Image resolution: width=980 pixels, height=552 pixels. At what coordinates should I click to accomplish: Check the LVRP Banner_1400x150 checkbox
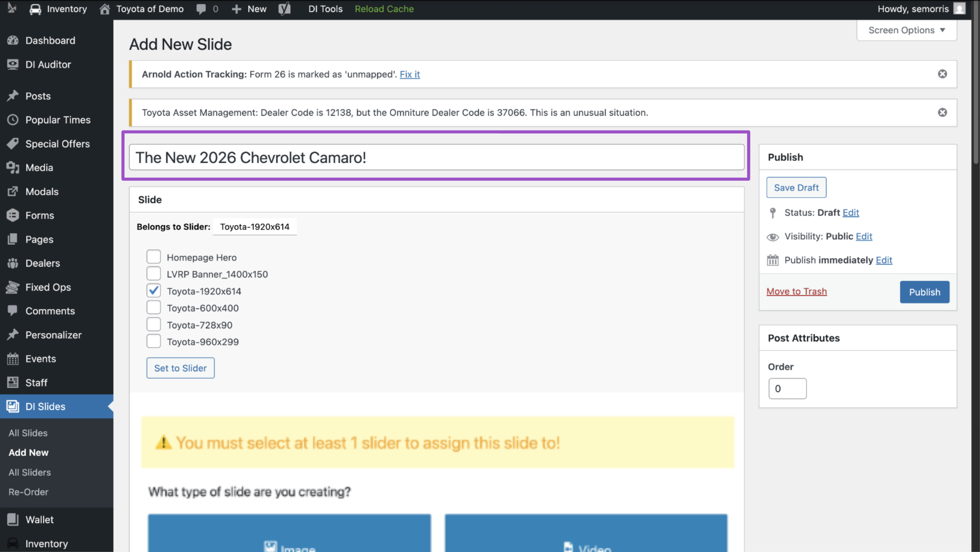[x=154, y=274]
